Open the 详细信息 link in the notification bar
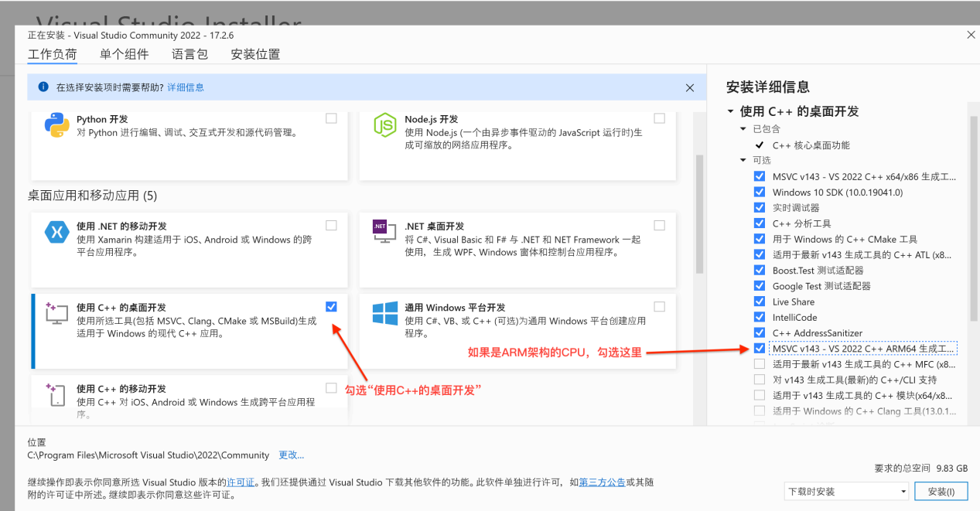This screenshot has width=980, height=511. click(186, 87)
